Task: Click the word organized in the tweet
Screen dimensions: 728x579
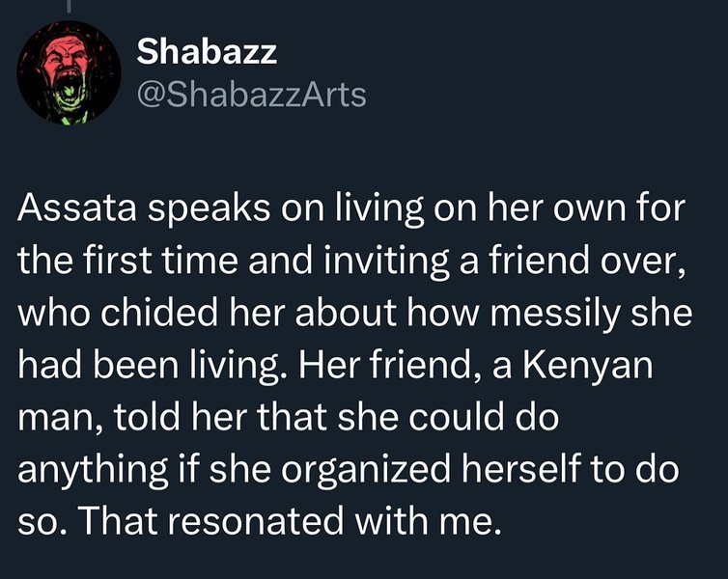Action: click(x=366, y=470)
